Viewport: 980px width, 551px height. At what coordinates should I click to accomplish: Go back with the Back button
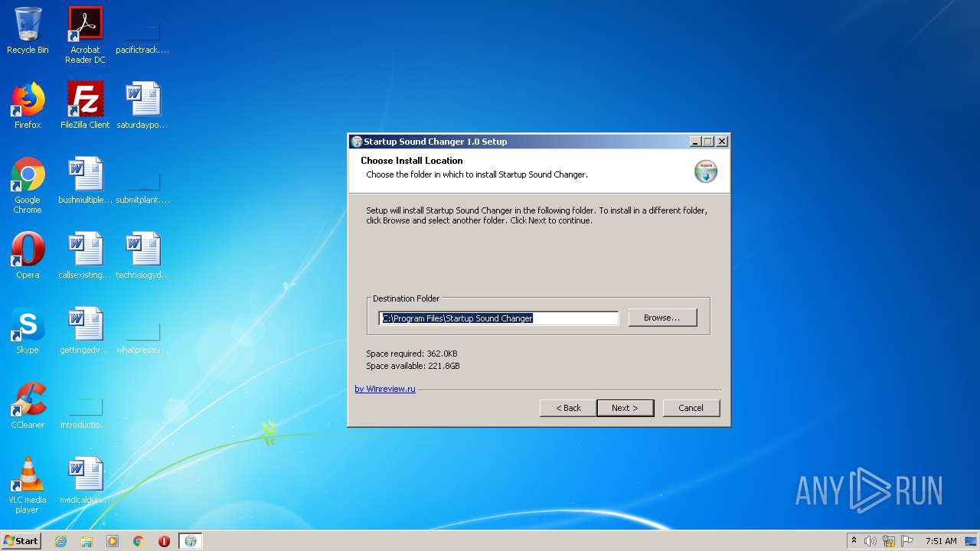tap(568, 408)
